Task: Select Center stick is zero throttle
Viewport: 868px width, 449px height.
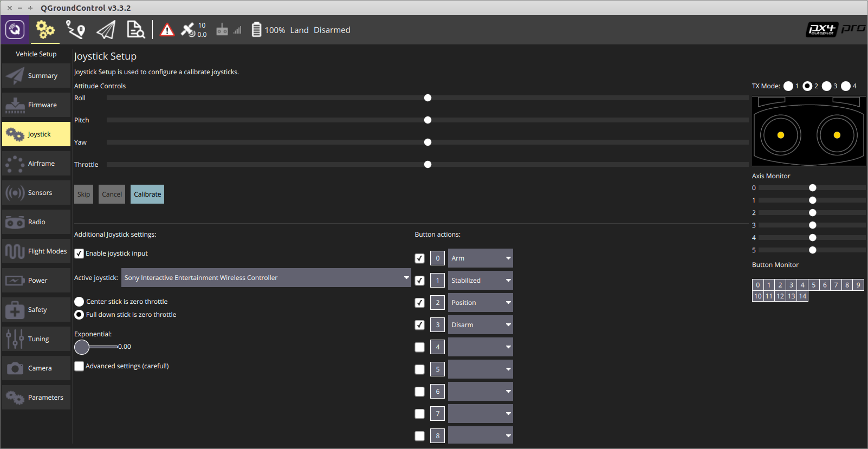Action: coord(79,302)
